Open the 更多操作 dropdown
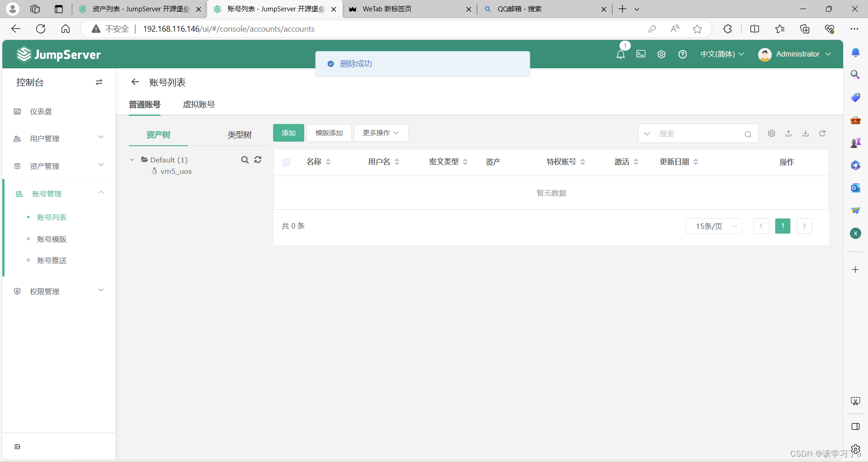 coord(381,133)
